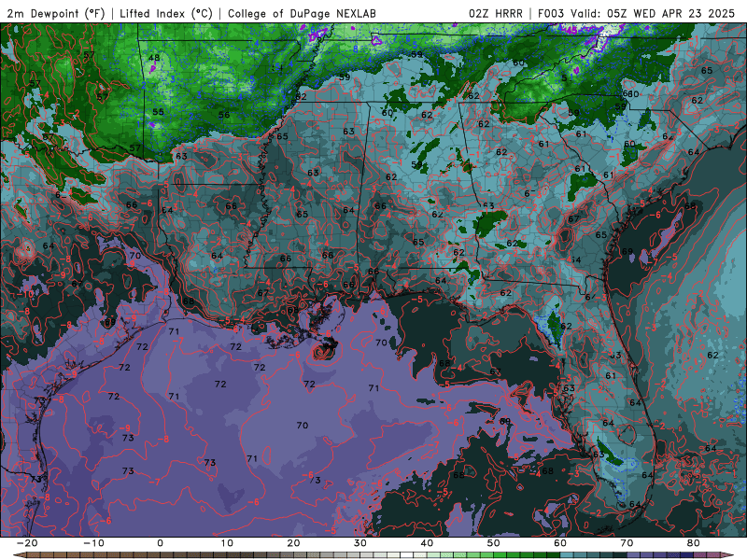Click the "2m Dewpoint (°F)" title text
This screenshot has height=560, width=747.
56,13
